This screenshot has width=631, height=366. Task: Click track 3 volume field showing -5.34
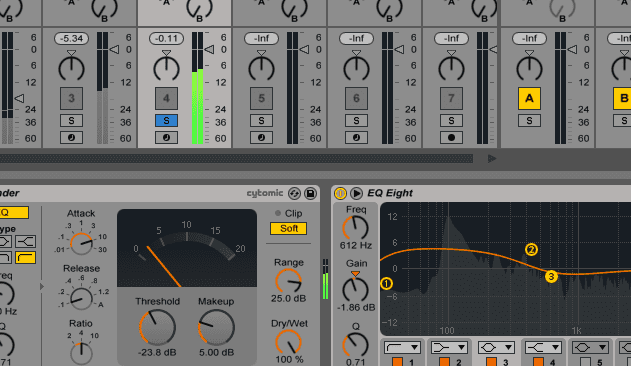71,39
